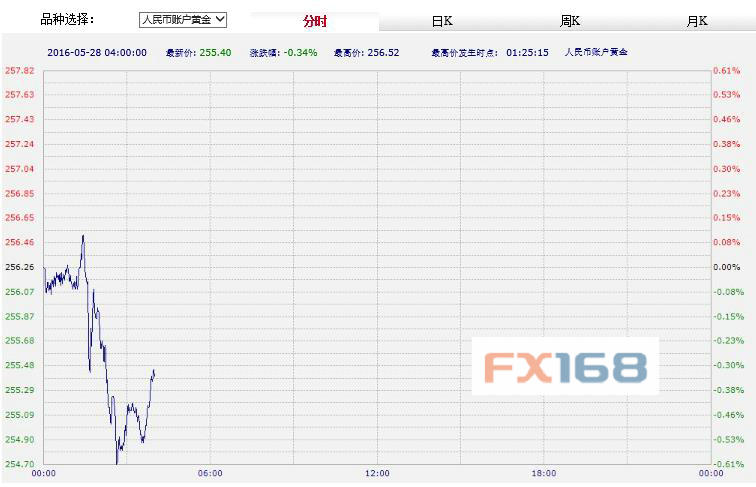Open the 人民币账户黄金 product dropdown
This screenshot has width=756, height=487.
tap(183, 19)
